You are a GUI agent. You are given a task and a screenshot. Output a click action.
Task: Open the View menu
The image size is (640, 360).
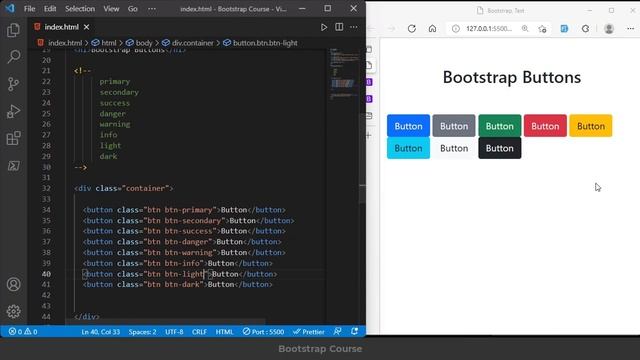point(111,9)
